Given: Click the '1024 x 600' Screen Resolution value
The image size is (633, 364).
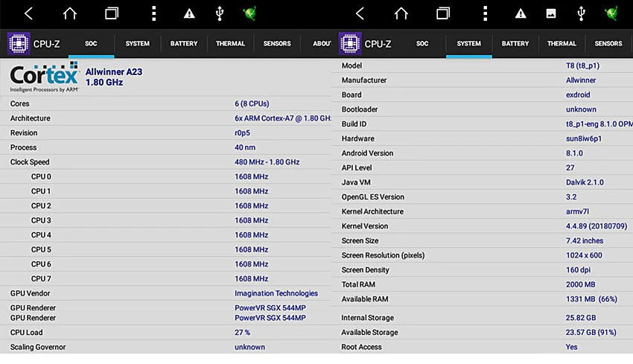Looking at the screenshot, I should (584, 255).
